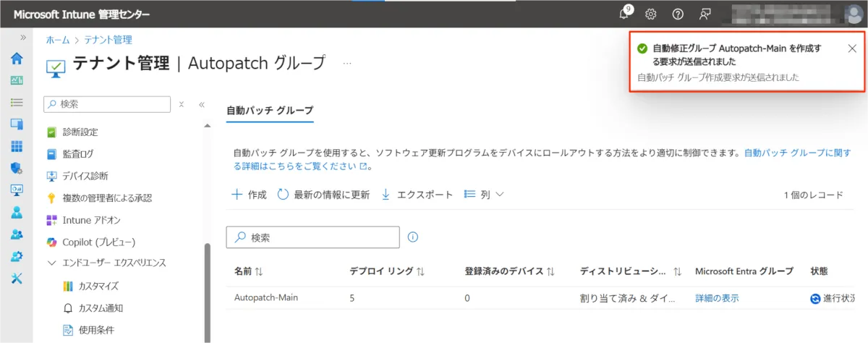Screen dimensions: 868x343
Task: Click the エクスポート download button
Action: 417,195
